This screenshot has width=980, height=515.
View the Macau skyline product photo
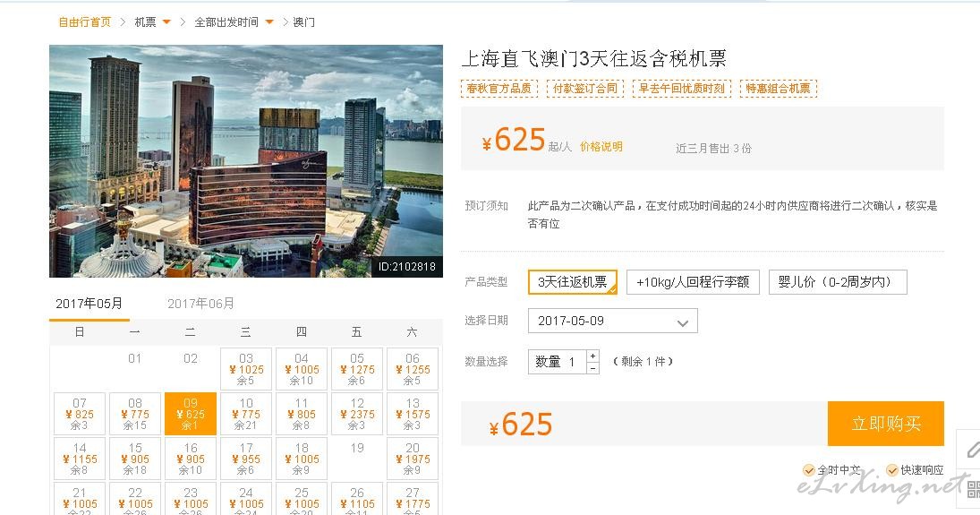tap(246, 161)
